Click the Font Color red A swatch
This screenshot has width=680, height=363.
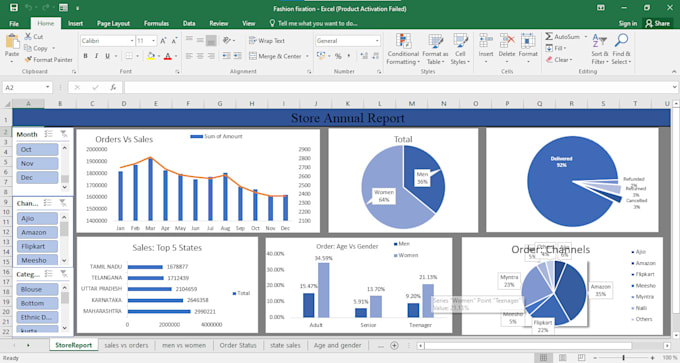(168, 56)
